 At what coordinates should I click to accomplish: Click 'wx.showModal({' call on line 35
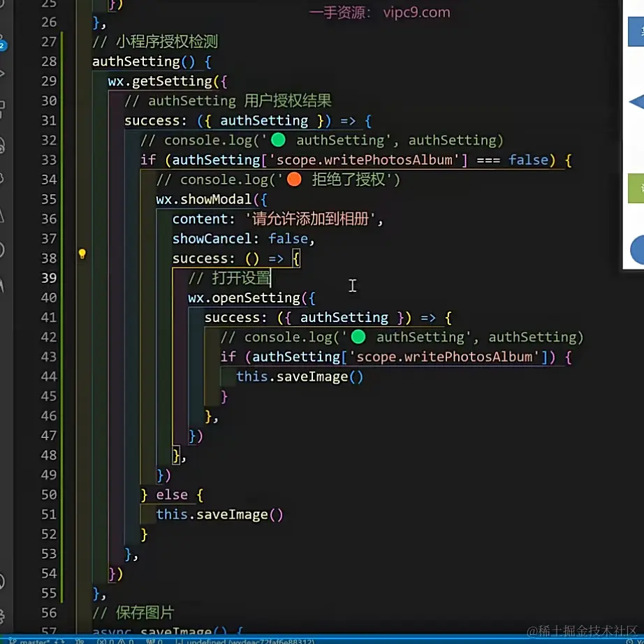tap(212, 200)
